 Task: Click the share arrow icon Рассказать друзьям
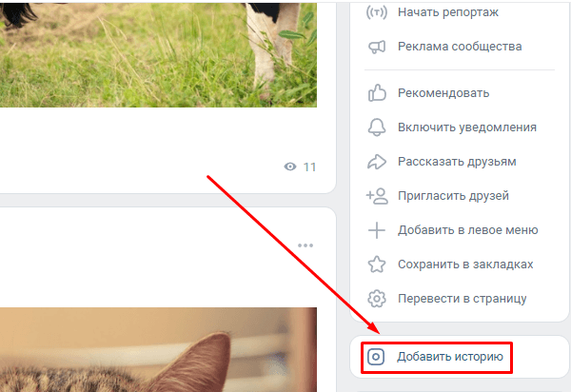point(377,162)
